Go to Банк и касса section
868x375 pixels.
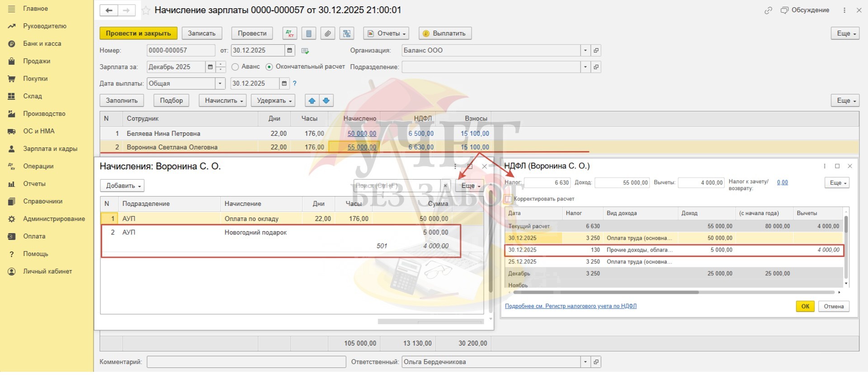(42, 43)
